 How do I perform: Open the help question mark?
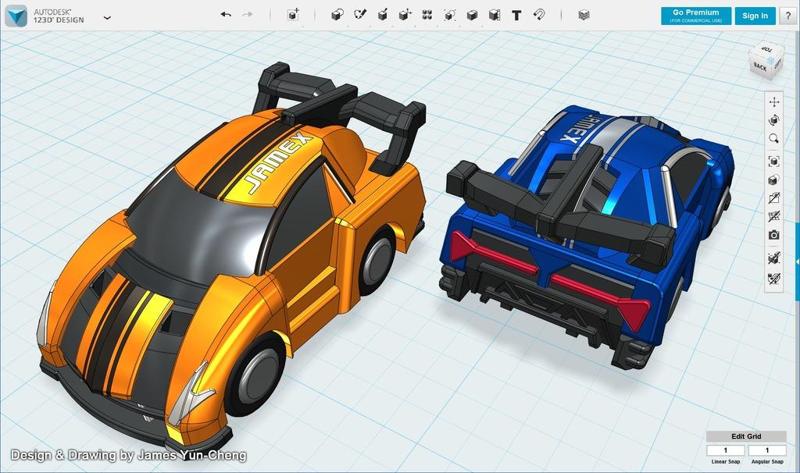[787, 16]
